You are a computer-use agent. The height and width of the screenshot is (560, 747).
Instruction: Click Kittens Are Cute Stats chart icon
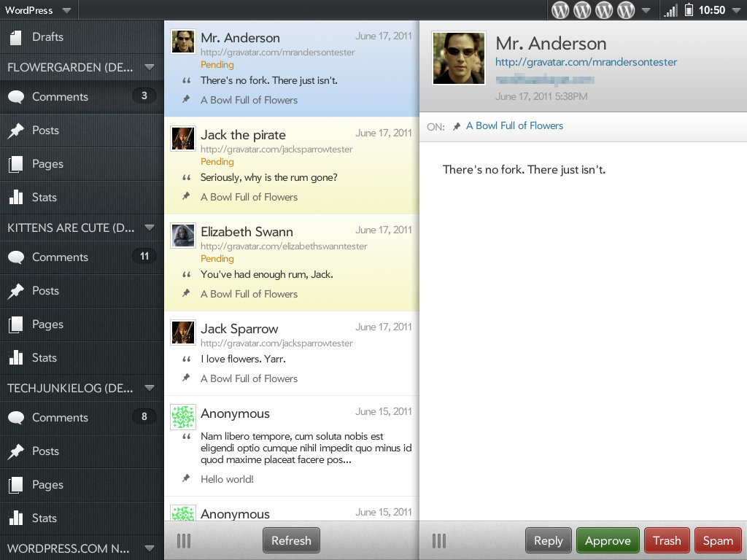pos(16,357)
